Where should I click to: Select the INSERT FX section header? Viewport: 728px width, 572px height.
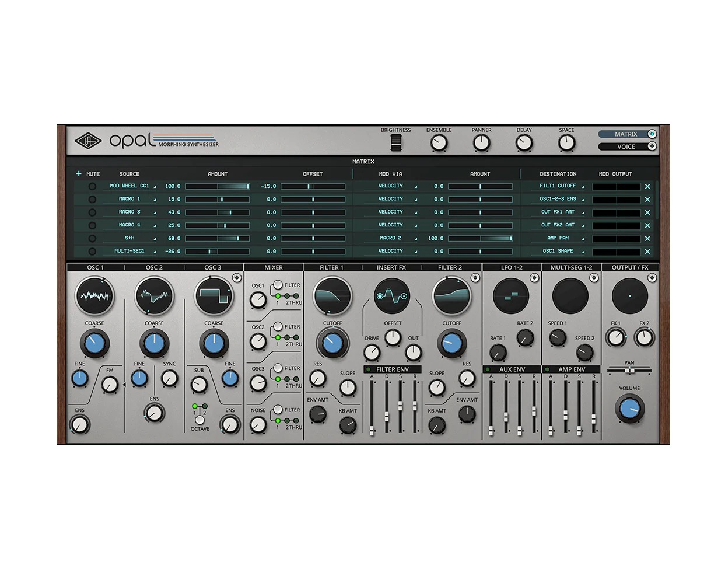(391, 267)
